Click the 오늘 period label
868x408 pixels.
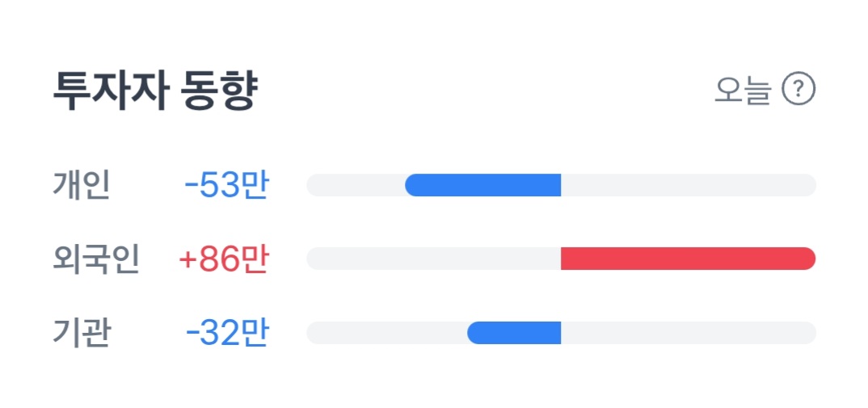click(x=743, y=90)
